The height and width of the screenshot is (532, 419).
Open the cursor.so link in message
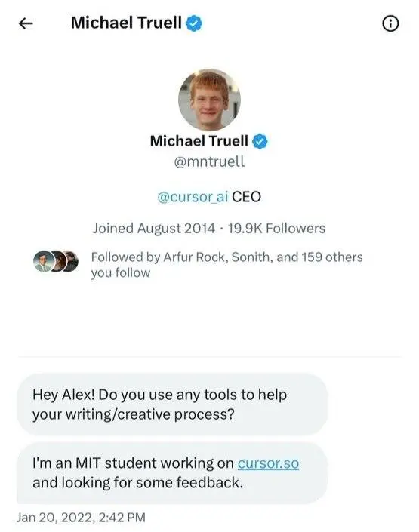268,463
